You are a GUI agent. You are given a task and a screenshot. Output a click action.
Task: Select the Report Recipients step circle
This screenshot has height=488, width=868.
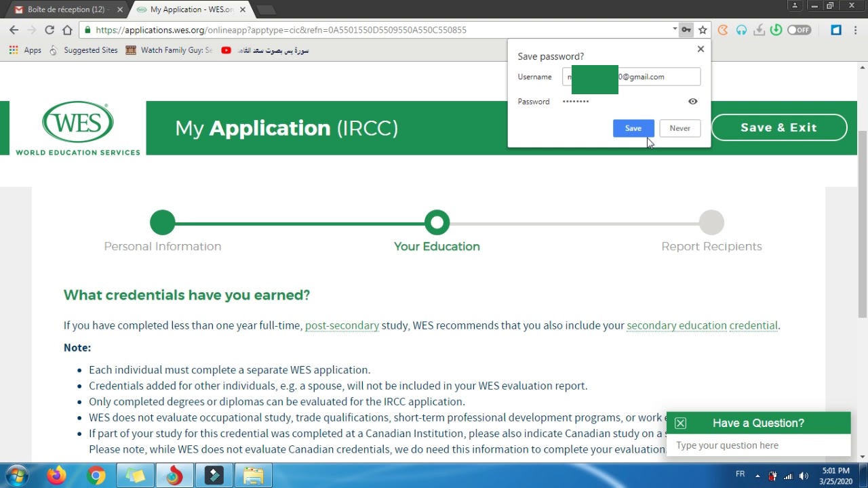pos(711,222)
